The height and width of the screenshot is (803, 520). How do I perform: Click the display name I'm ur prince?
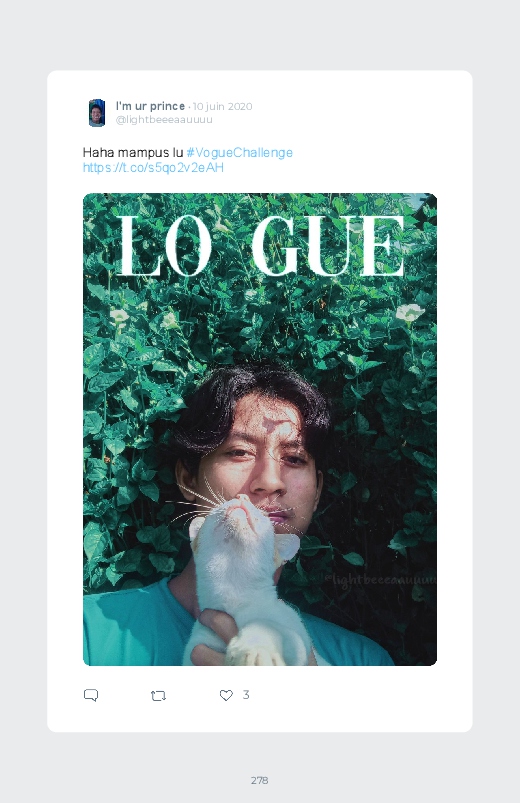pos(150,106)
